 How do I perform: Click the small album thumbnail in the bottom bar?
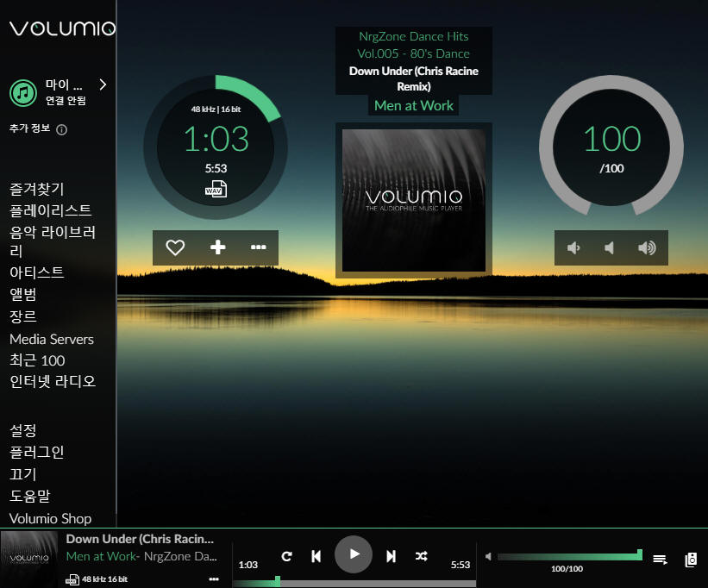click(x=29, y=560)
